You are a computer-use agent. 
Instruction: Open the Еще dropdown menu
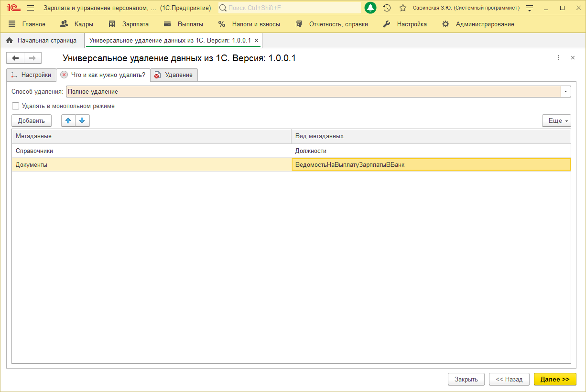556,120
